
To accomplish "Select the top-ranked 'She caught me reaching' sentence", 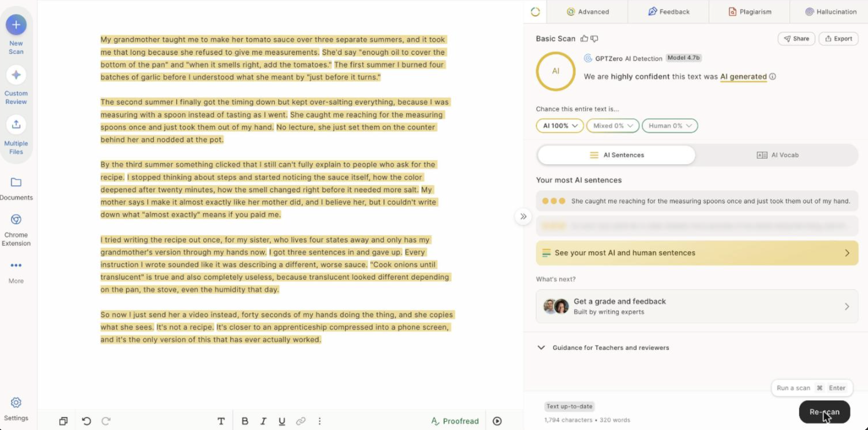I will 697,201.
